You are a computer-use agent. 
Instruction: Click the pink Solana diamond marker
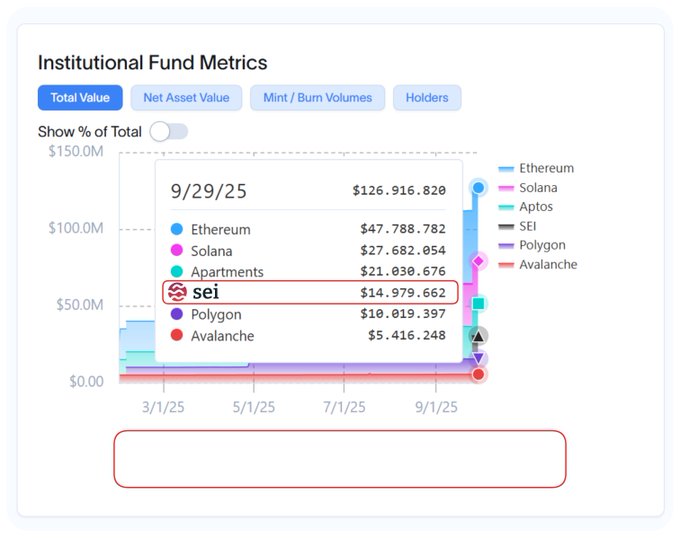[478, 261]
